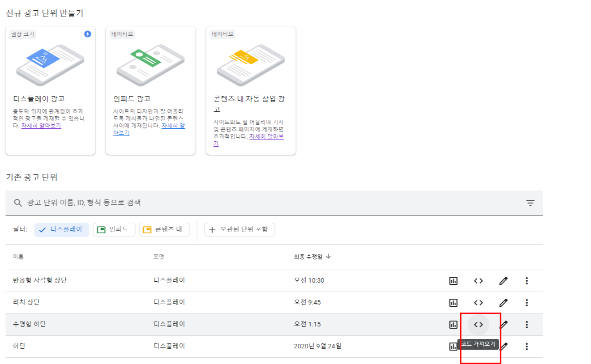Toggle the 콘텐츠 내 filter chip

(x=164, y=229)
